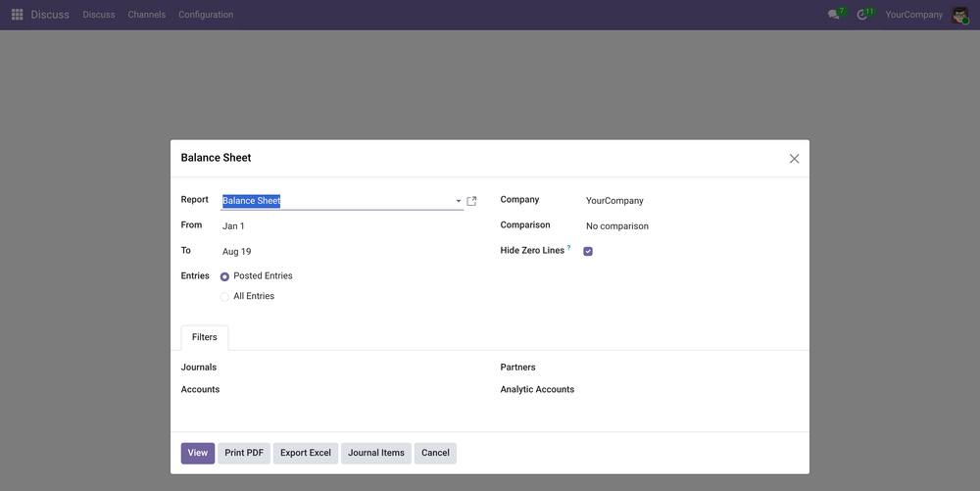The height and width of the screenshot is (491, 980).
Task: Click the View button
Action: (x=198, y=453)
